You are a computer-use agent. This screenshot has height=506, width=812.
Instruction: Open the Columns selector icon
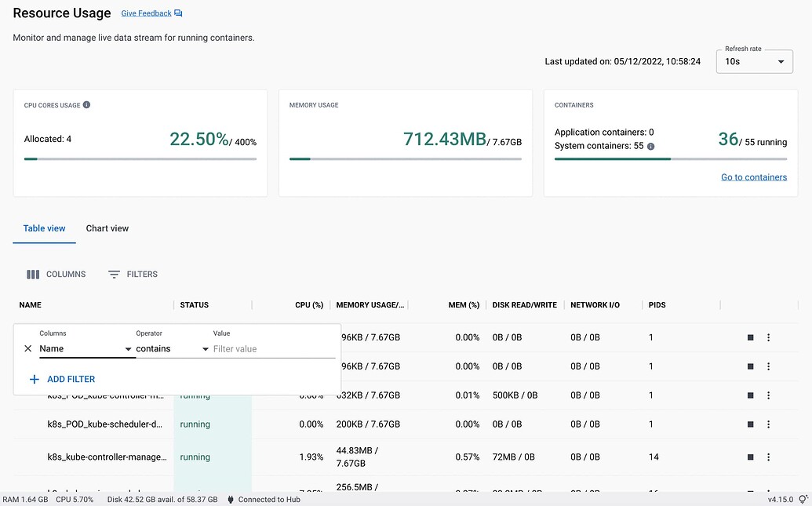pyautogui.click(x=32, y=274)
